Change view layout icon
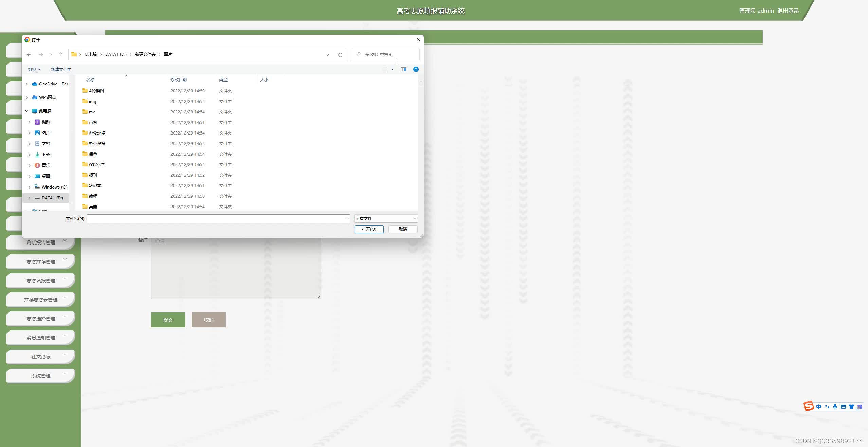Screen dimensions: 868x447 pyautogui.click(x=385, y=69)
